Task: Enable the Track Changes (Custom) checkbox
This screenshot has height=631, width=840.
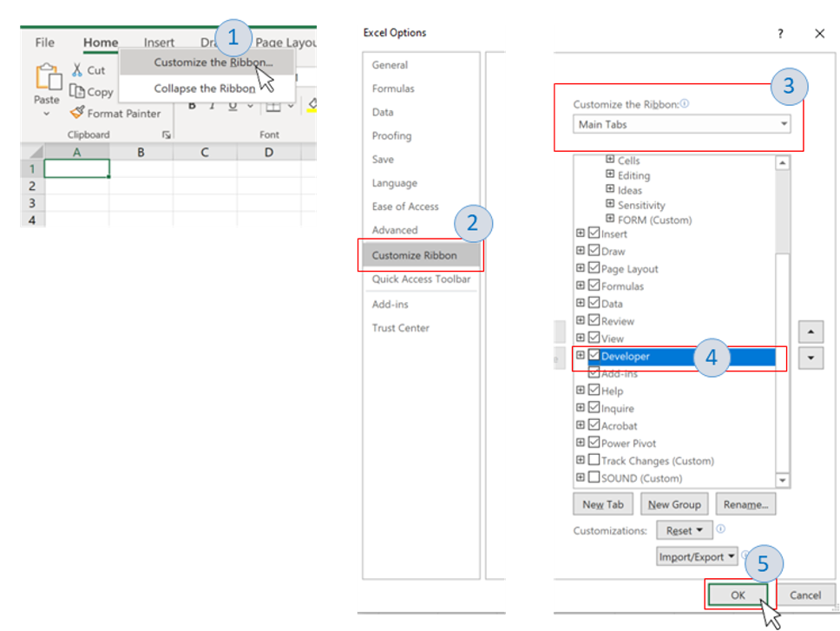Action: click(594, 461)
